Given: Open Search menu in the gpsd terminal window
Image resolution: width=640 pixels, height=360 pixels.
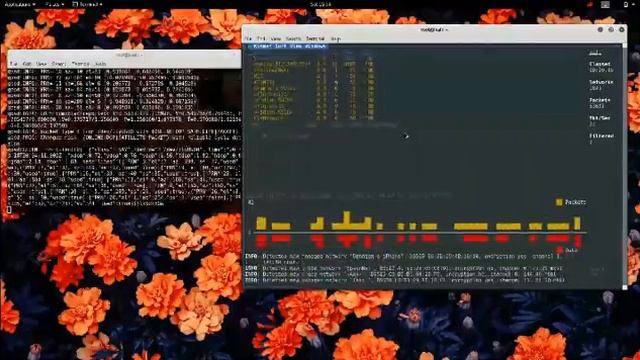Looking at the screenshot, I should coord(58,64).
